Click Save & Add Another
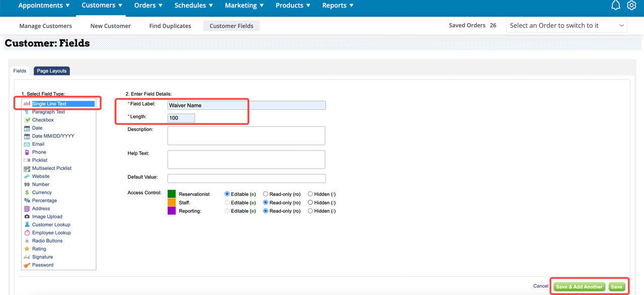 tap(579, 286)
